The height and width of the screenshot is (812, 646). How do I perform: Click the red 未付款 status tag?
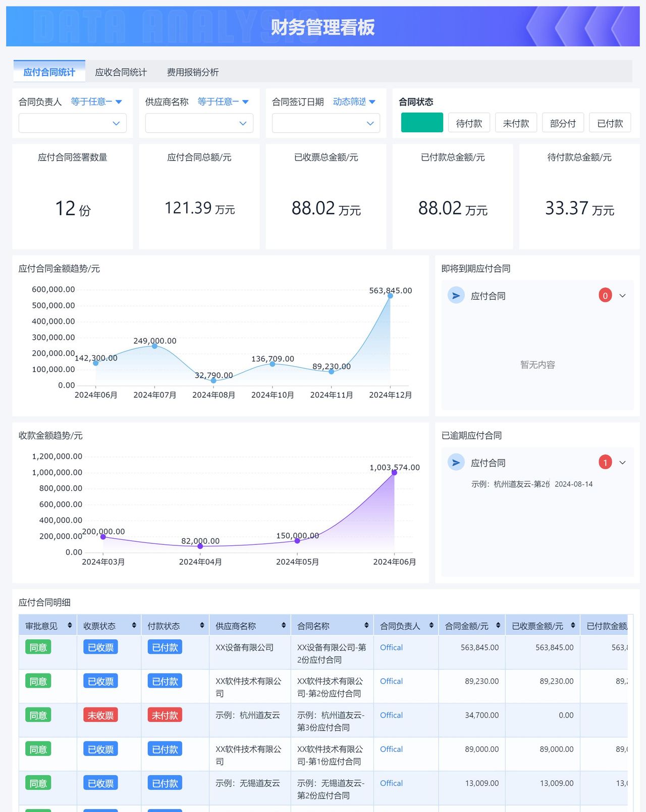165,715
